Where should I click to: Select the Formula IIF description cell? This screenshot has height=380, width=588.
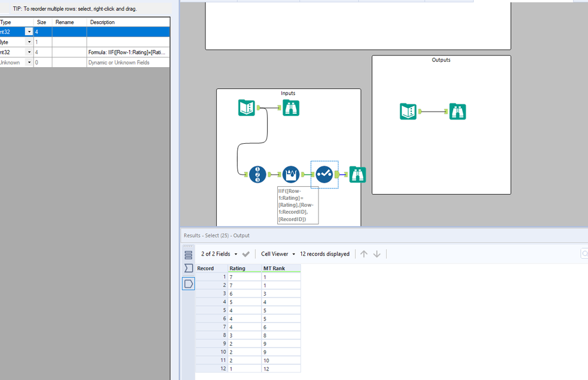point(128,52)
